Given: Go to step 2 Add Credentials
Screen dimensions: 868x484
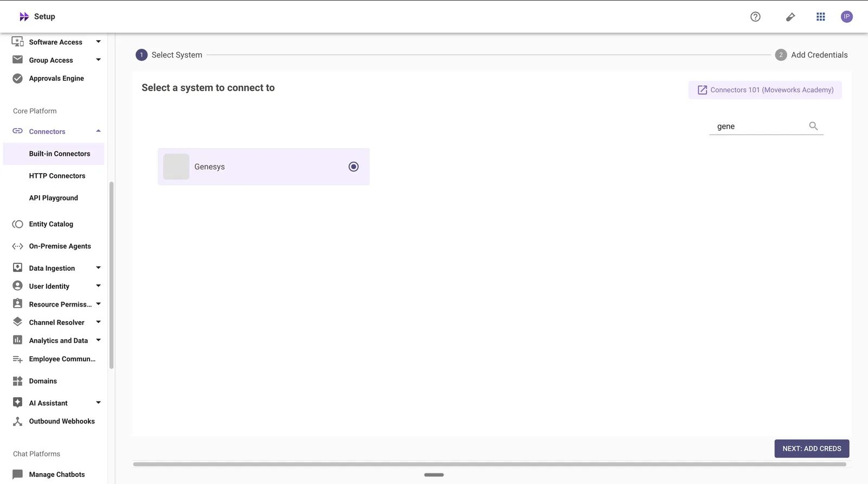Looking at the screenshot, I should [x=812, y=55].
